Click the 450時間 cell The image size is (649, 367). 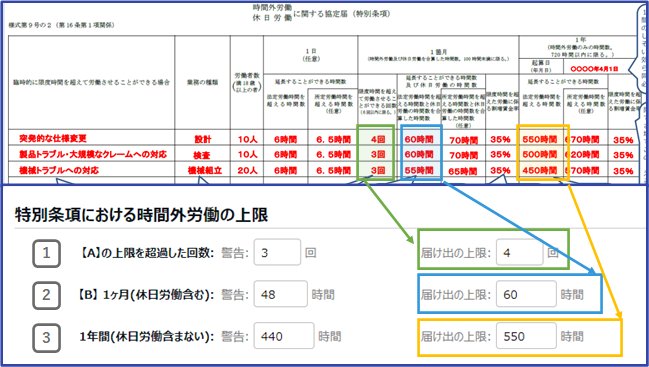(x=539, y=170)
